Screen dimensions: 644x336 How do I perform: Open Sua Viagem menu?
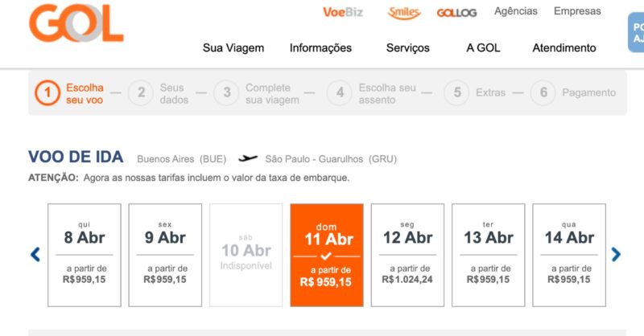pos(233,48)
